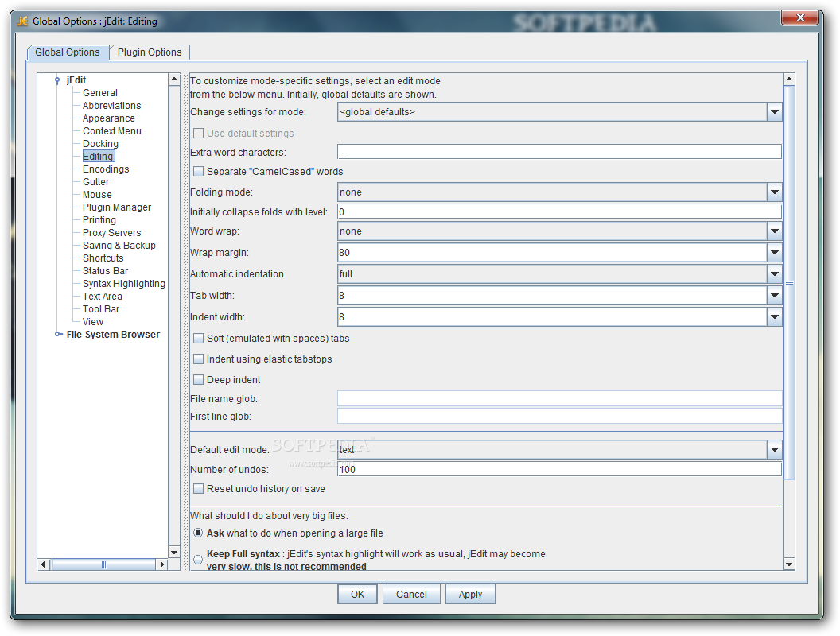
Task: Click the settings pane scroll down arrow
Action: pyautogui.click(x=789, y=564)
